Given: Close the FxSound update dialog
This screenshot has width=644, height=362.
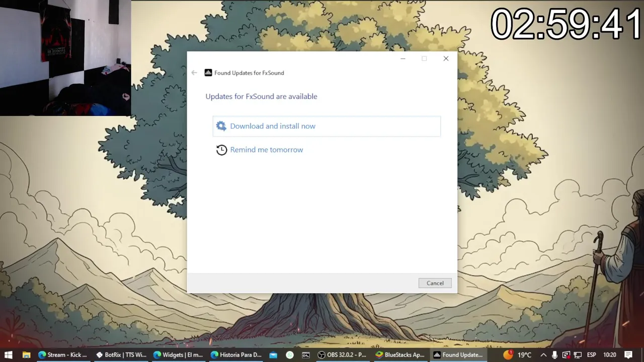Looking at the screenshot, I should point(446,59).
